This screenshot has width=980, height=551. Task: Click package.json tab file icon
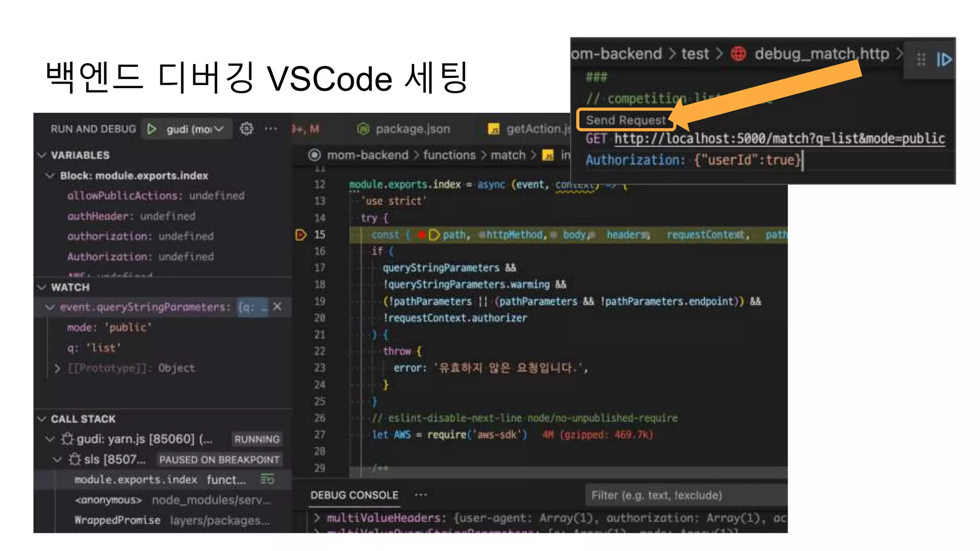pos(363,129)
